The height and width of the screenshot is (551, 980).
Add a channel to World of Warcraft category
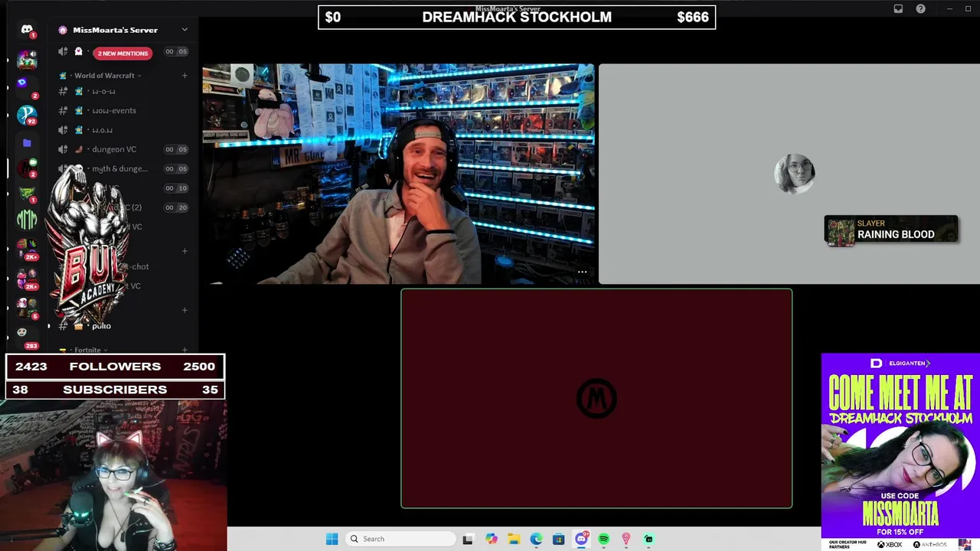click(x=185, y=76)
